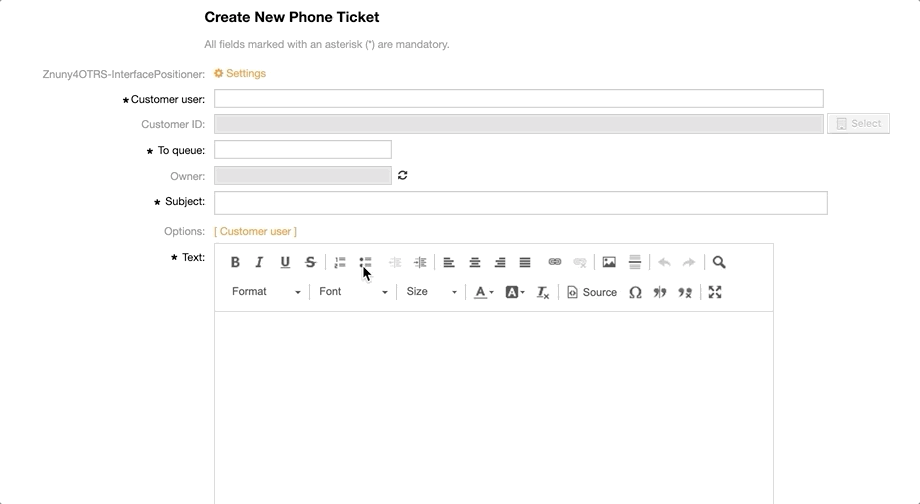The width and height of the screenshot is (920, 504).
Task: Switch editor to Source view
Action: point(592,292)
